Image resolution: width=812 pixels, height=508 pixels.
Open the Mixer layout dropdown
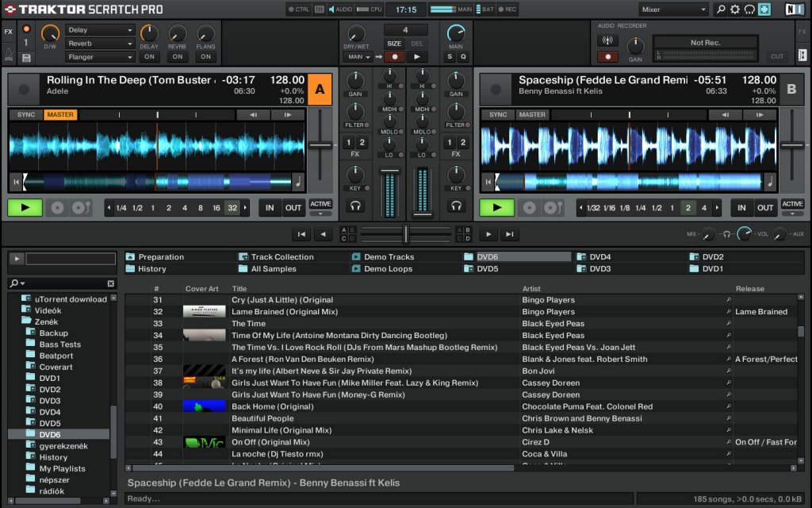tap(673, 10)
